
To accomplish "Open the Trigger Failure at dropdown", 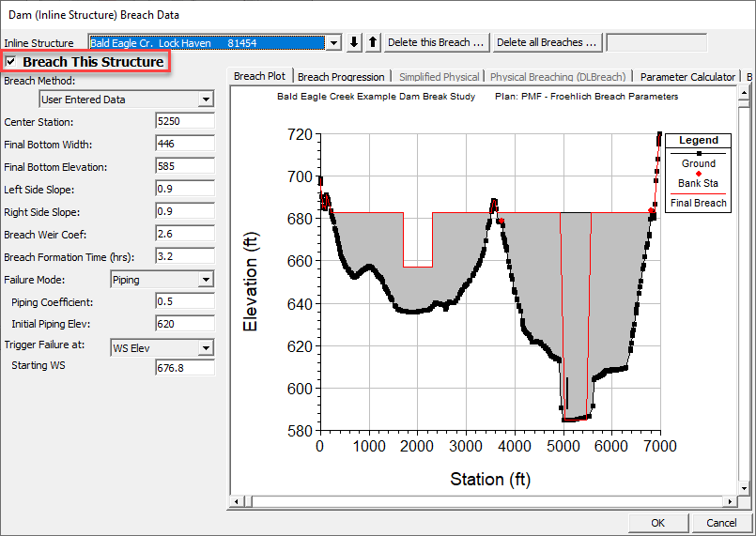I will [206, 347].
